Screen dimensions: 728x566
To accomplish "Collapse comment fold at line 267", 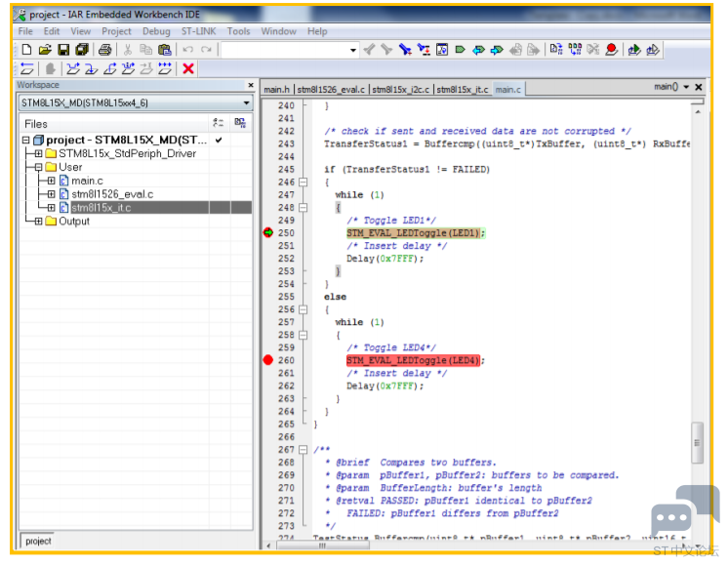I will tap(303, 450).
